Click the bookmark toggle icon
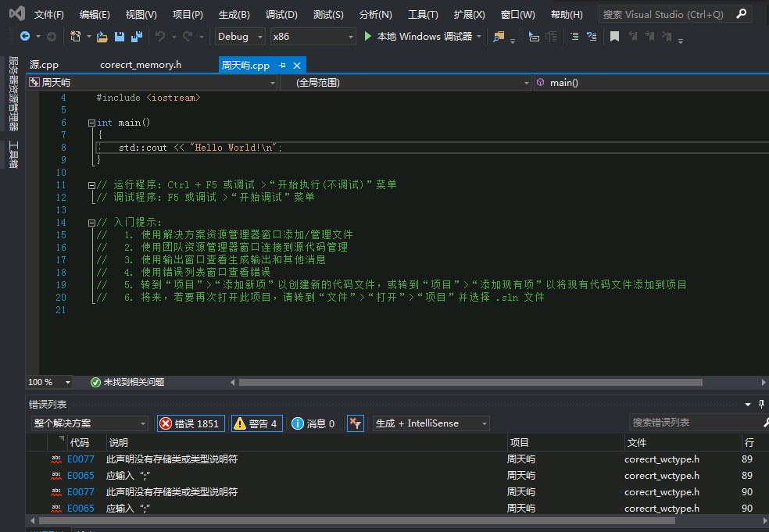769x532 pixels. 614,36
